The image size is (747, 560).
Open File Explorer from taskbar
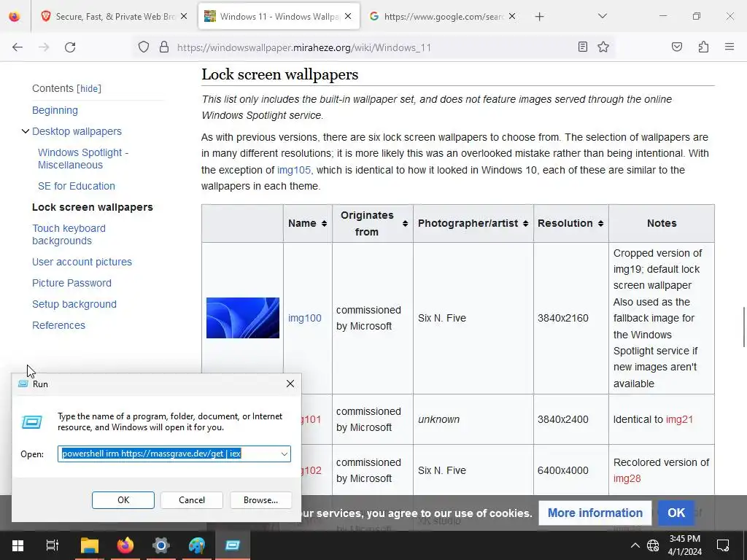[89, 545]
